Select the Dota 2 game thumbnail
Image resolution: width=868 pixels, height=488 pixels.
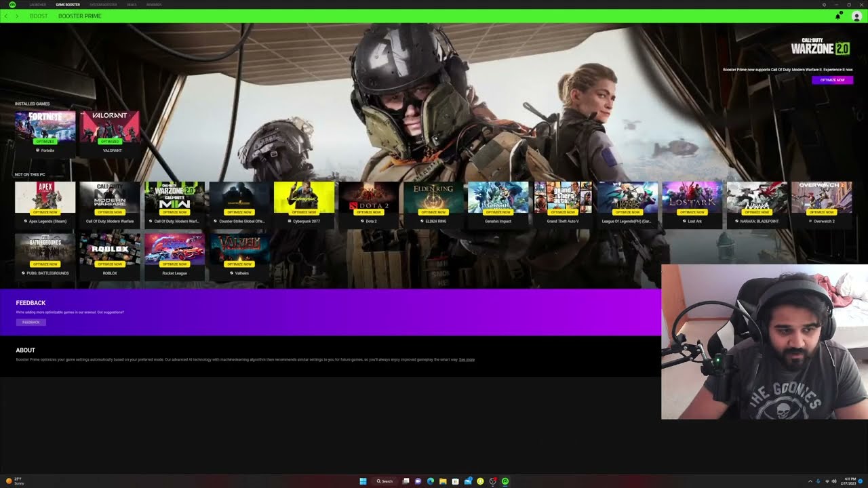tap(369, 197)
